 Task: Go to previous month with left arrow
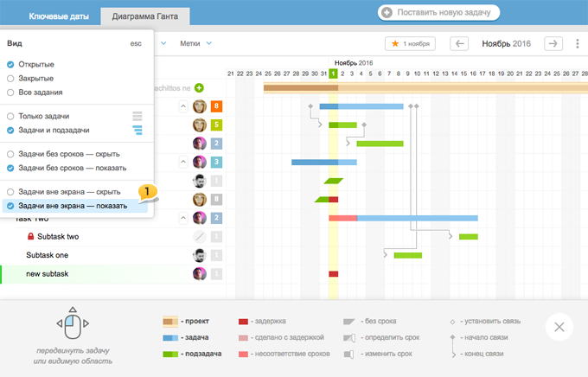click(460, 43)
